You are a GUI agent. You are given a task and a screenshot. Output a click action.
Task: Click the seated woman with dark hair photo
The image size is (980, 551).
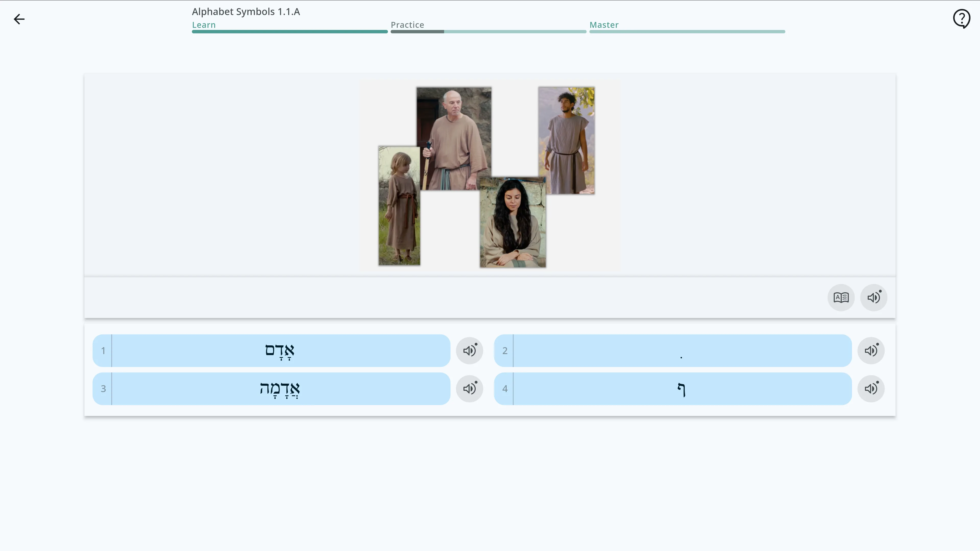coord(512,222)
